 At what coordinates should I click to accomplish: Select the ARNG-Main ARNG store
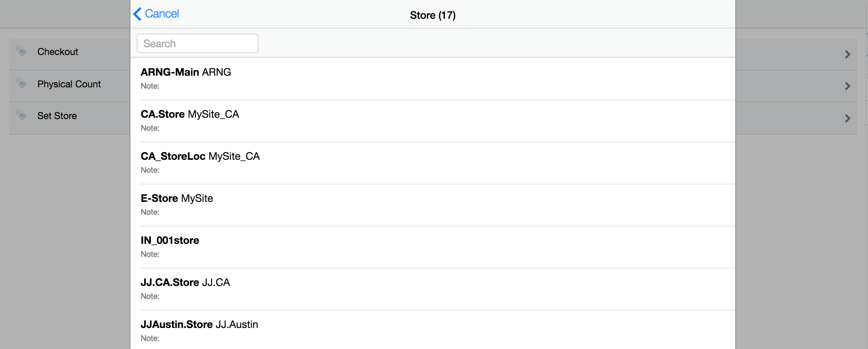point(186,72)
